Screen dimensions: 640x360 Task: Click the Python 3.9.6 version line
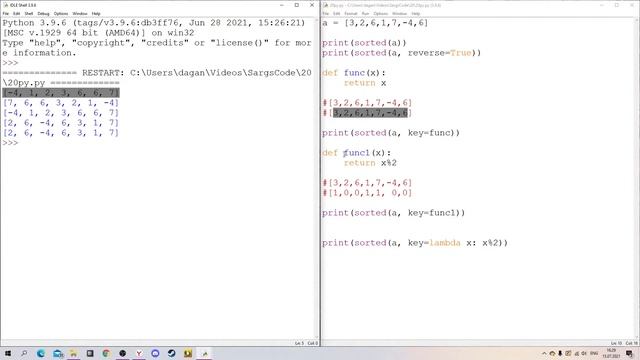click(x=154, y=23)
